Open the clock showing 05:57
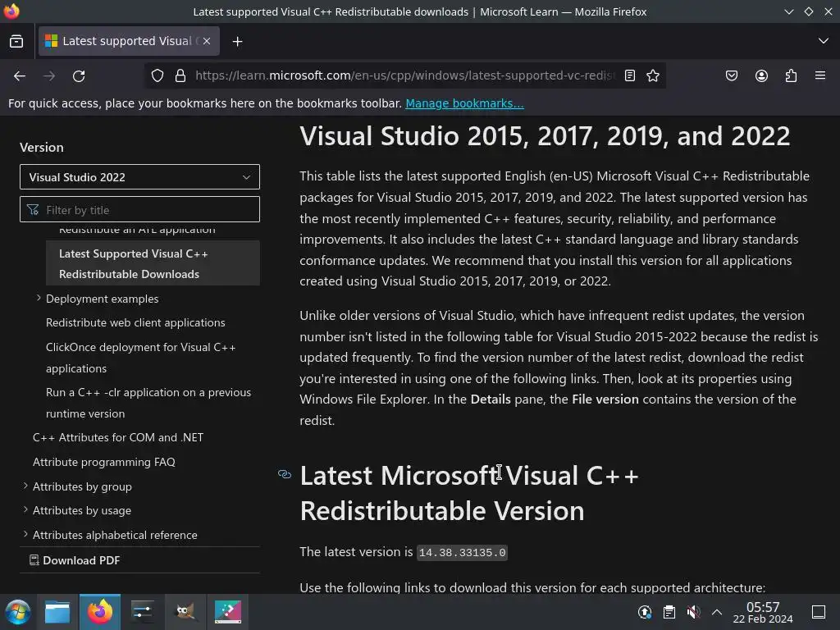840x630 pixels. click(763, 612)
